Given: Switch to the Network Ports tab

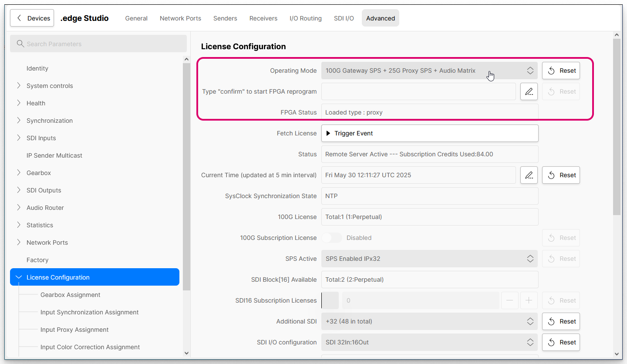Looking at the screenshot, I should click(x=180, y=18).
